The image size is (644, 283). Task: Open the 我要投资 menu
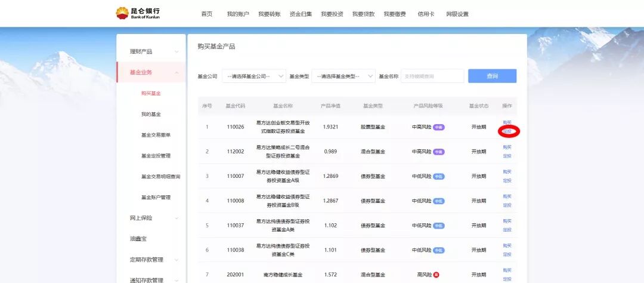[332, 14]
